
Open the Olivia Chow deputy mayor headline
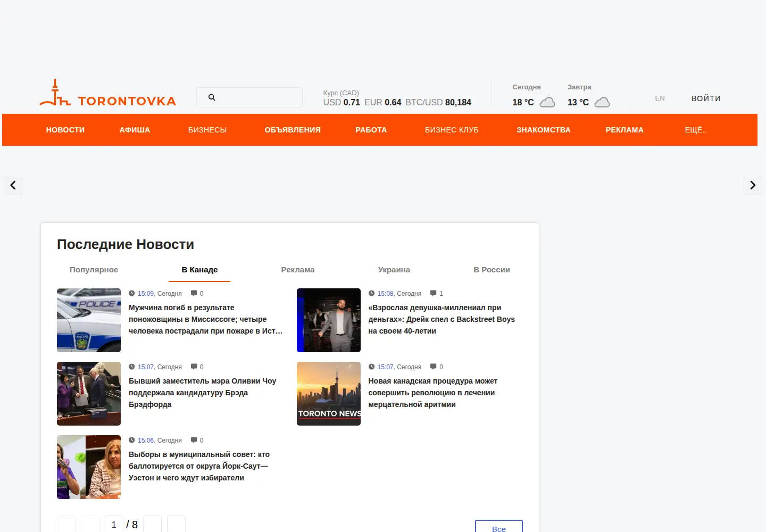[x=203, y=393]
